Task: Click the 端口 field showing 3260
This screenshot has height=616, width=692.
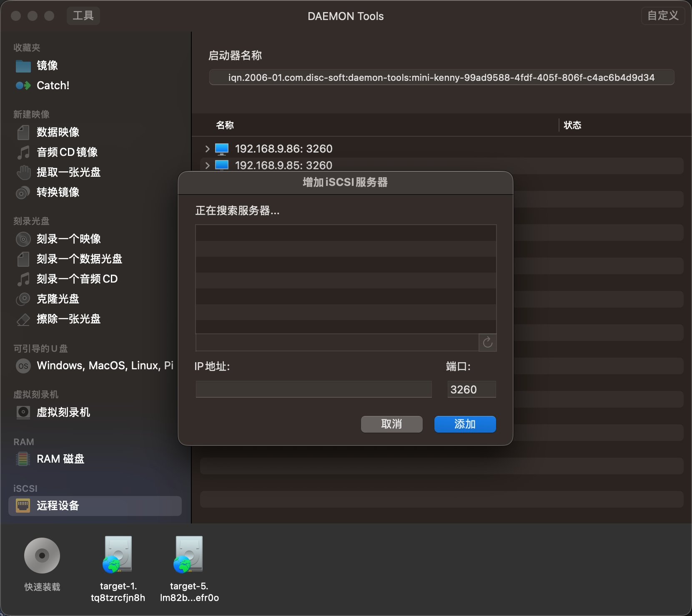Action: (x=472, y=389)
